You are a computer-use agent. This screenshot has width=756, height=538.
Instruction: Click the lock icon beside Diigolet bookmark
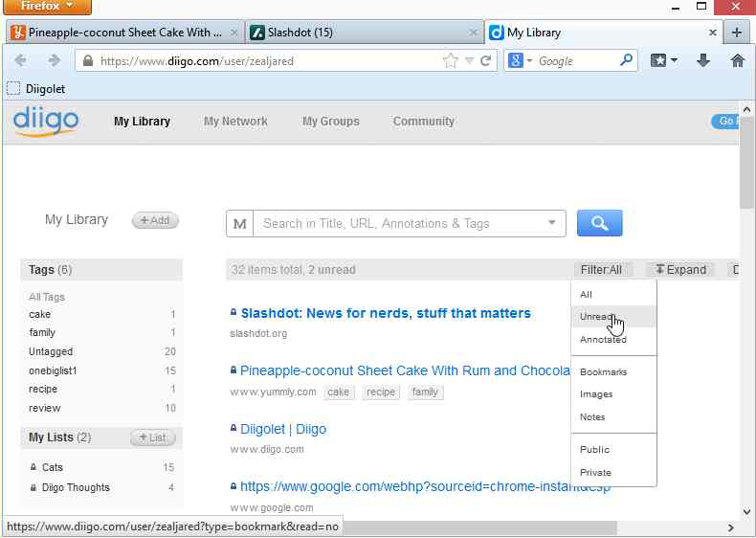(233, 428)
